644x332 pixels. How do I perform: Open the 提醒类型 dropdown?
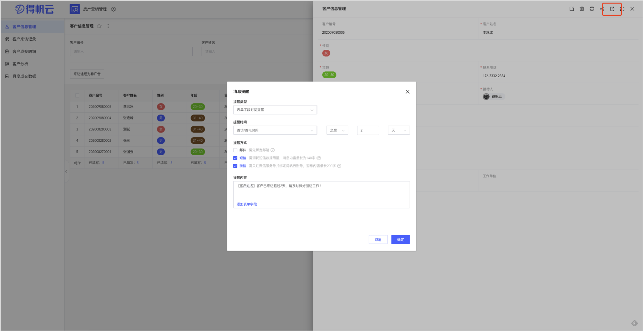coord(275,110)
